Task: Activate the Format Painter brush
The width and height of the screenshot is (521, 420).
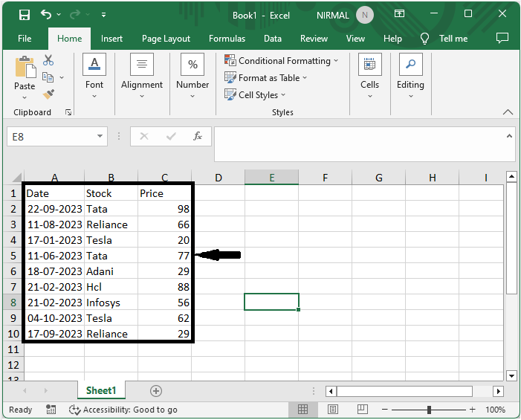Action: [x=48, y=94]
